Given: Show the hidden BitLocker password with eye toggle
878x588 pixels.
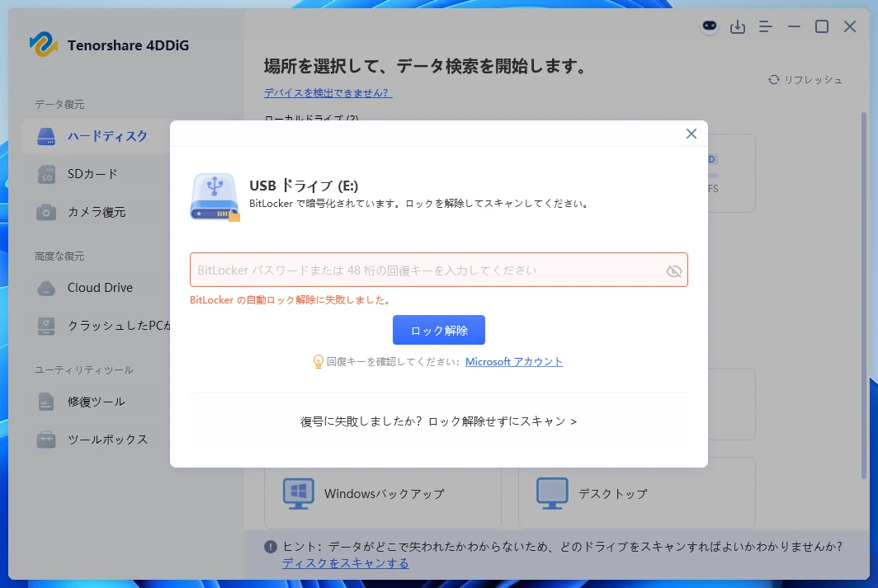Looking at the screenshot, I should point(674,270).
